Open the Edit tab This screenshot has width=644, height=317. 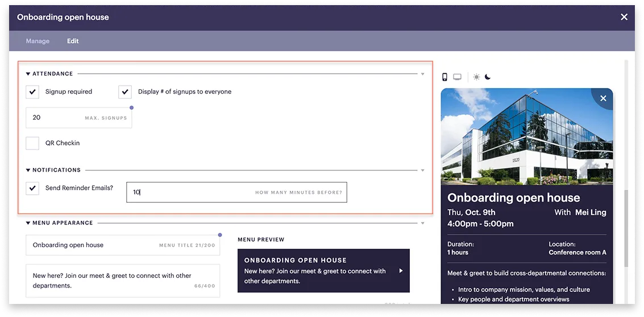click(73, 41)
